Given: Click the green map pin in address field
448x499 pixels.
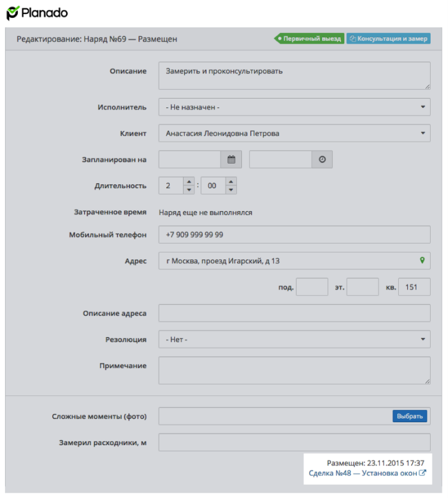Looking at the screenshot, I should tap(422, 260).
